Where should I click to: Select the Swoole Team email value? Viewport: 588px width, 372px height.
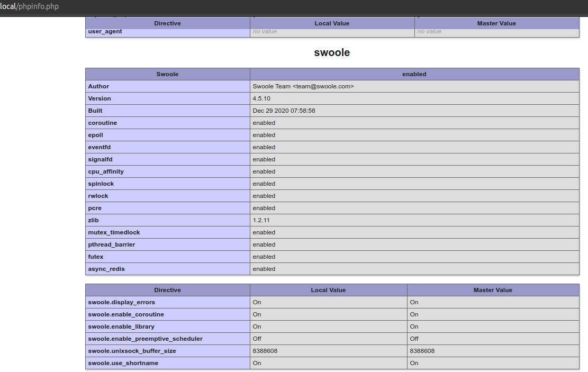point(303,86)
